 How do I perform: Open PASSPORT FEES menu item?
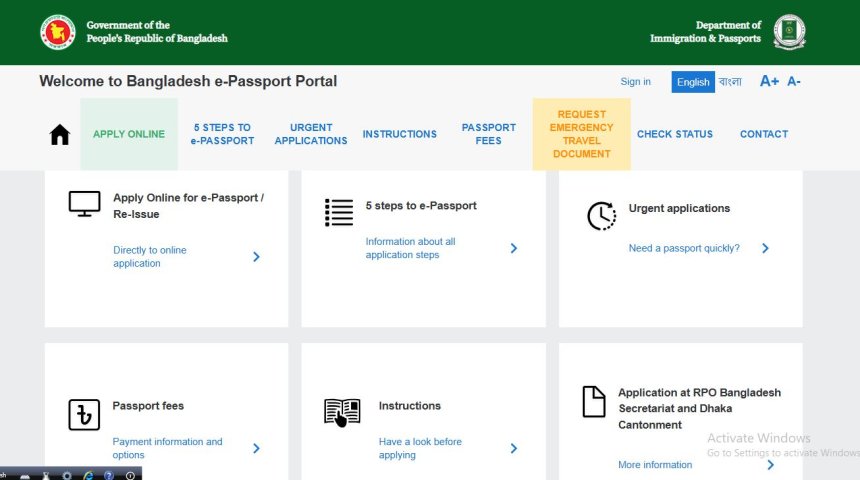pyautogui.click(x=489, y=134)
